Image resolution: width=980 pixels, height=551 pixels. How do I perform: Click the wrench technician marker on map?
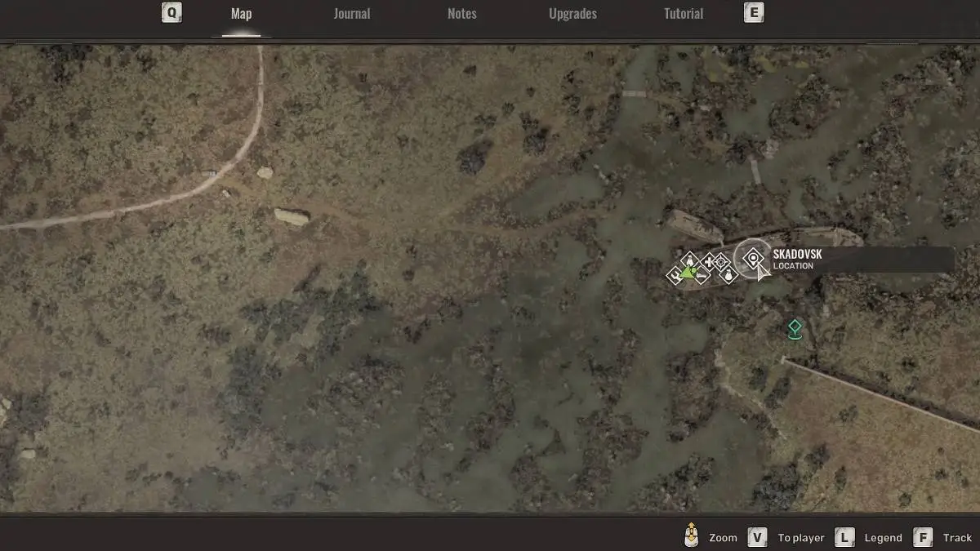(x=675, y=276)
